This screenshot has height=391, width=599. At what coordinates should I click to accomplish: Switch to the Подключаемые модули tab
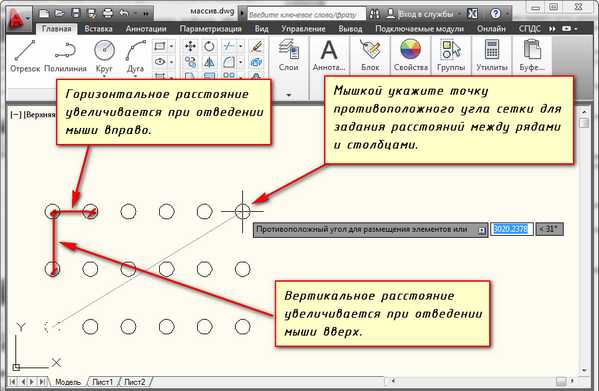[419, 29]
